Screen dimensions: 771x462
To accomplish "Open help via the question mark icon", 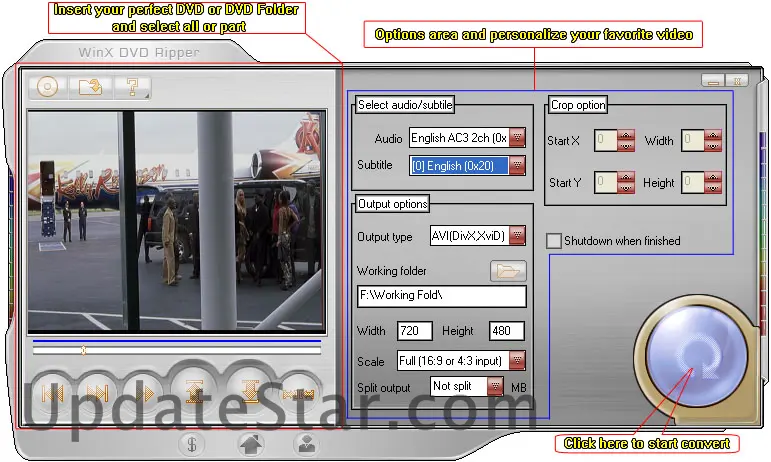I will tap(132, 87).
